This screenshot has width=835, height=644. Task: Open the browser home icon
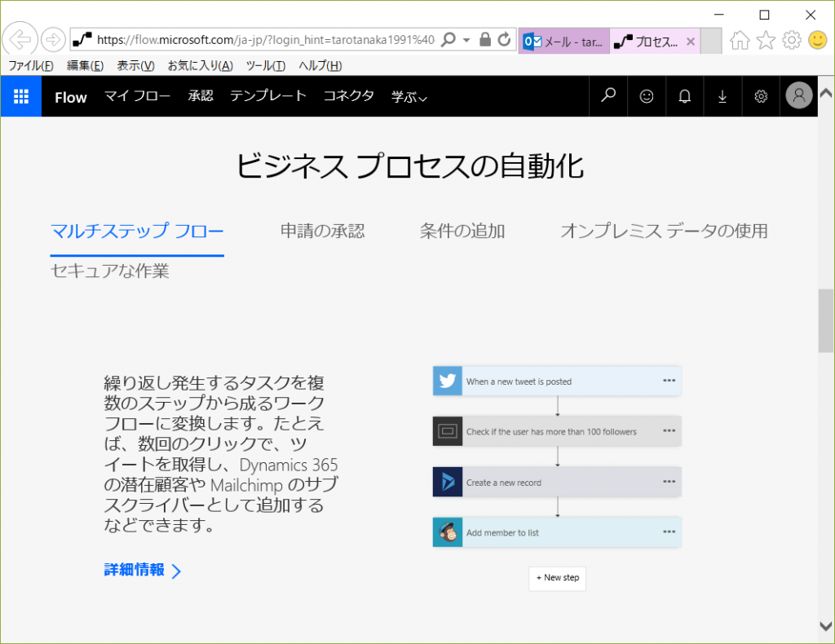click(x=740, y=40)
